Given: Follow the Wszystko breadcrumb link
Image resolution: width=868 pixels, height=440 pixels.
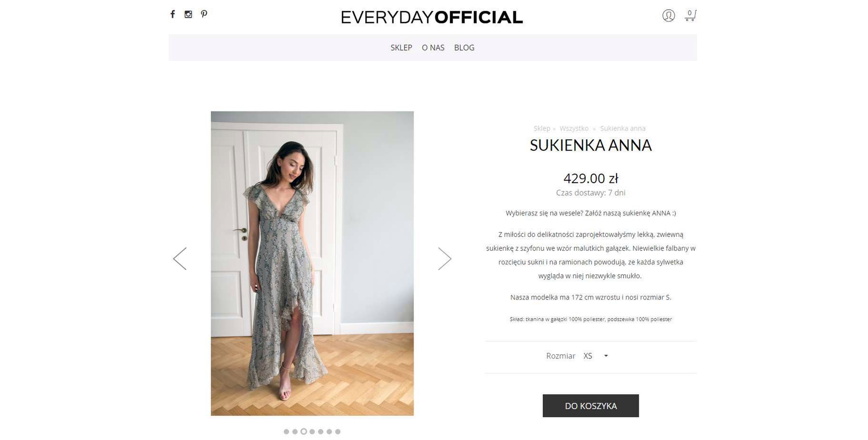Looking at the screenshot, I should (574, 128).
